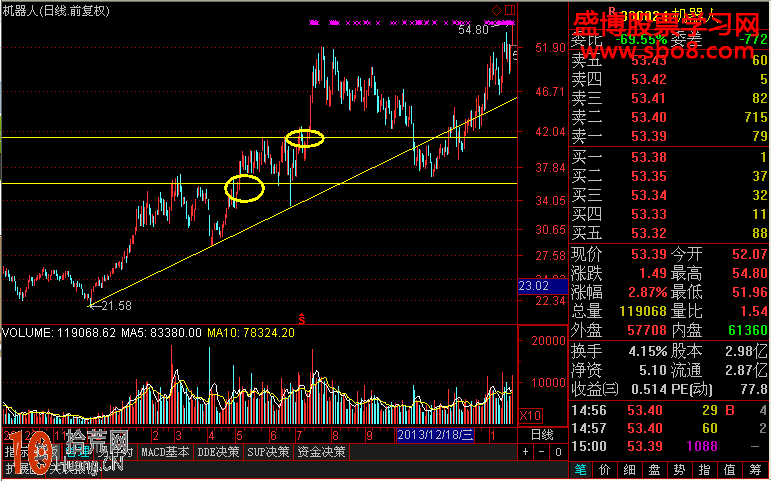The image size is (771, 481).
Task: Click the 流通 value 2.87亿
Action: [x=746, y=370]
